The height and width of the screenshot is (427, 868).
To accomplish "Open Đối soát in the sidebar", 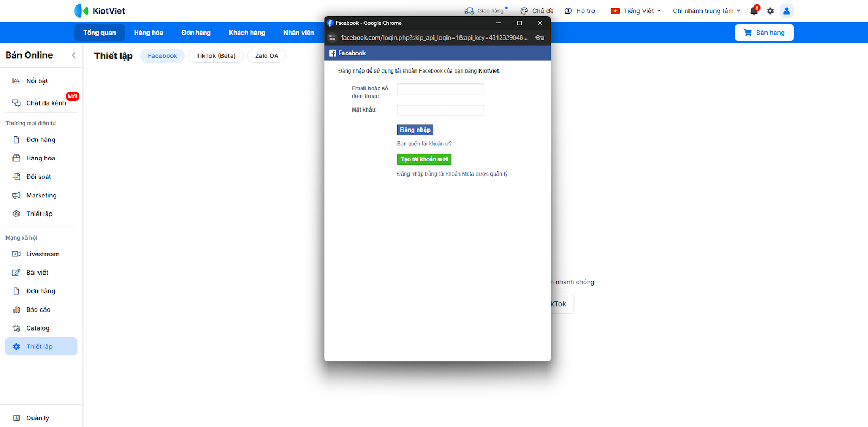I will [x=41, y=177].
